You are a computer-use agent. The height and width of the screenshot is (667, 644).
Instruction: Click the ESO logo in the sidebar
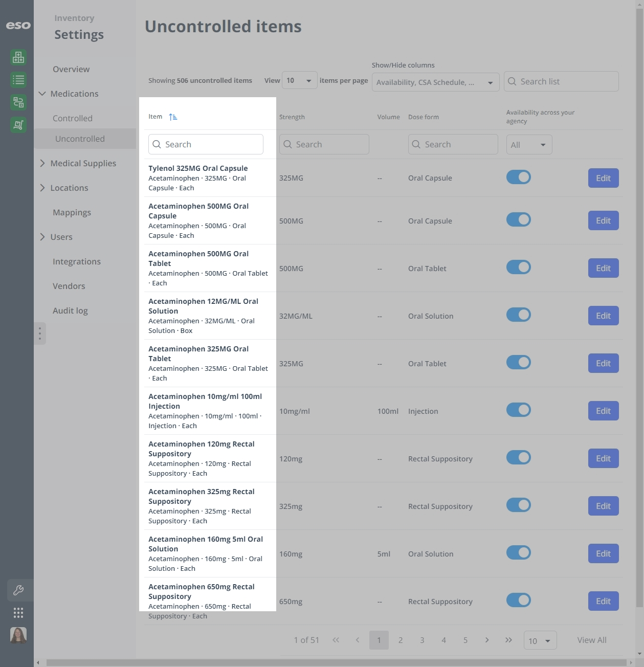tap(18, 25)
